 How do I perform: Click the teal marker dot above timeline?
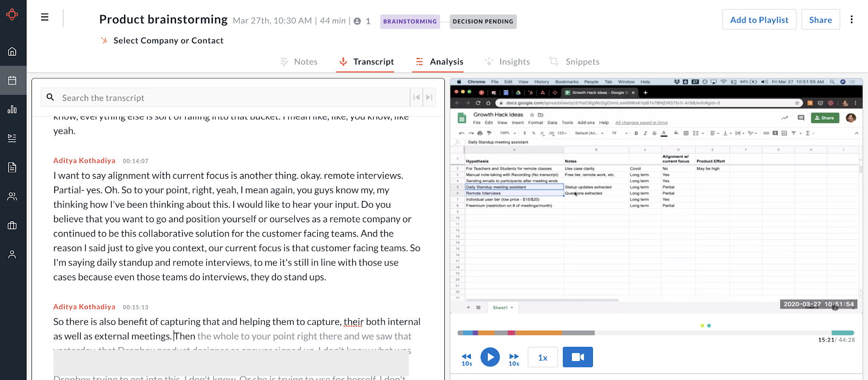click(709, 326)
